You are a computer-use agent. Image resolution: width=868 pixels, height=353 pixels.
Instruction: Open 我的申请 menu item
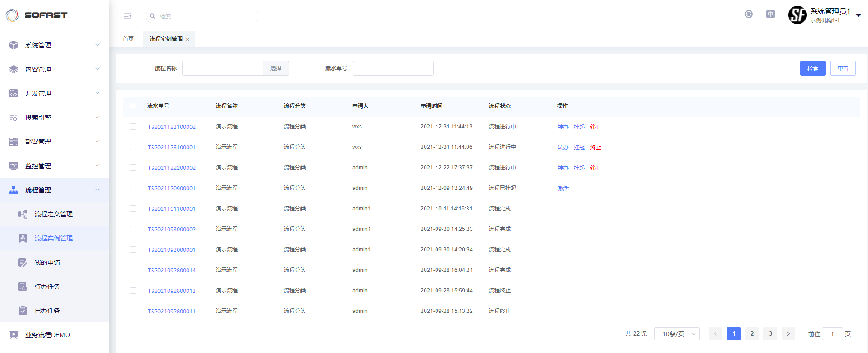click(47, 262)
